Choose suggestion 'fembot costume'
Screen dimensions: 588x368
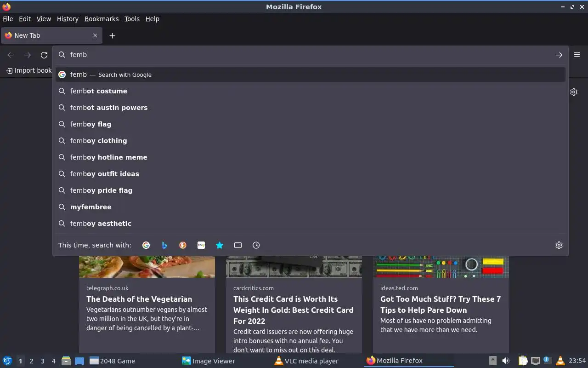[311, 91]
